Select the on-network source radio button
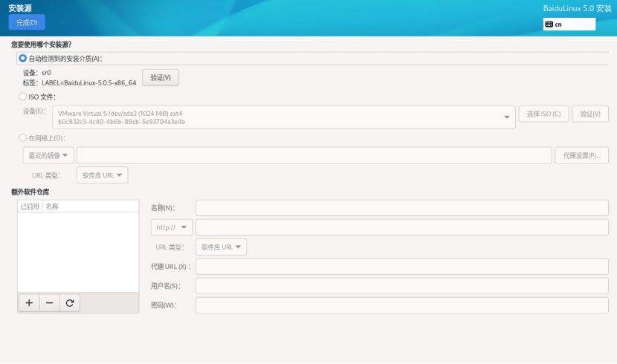The width and height of the screenshot is (617, 364). [23, 137]
